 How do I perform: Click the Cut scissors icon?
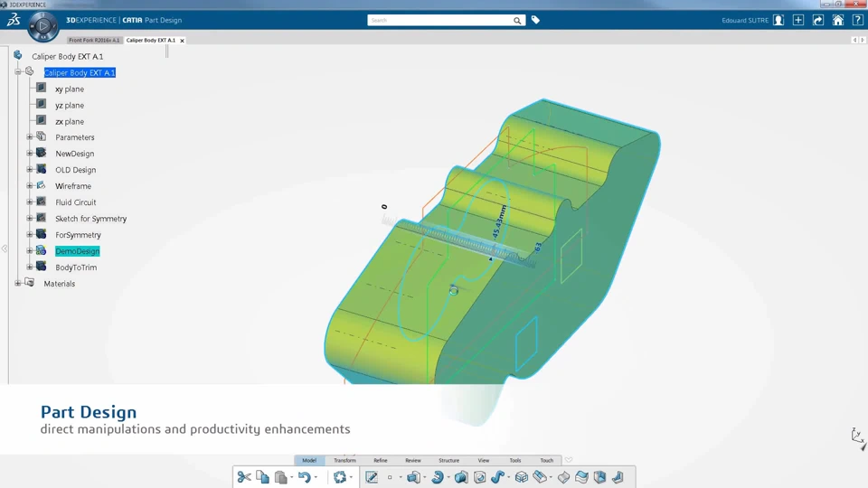pos(244,477)
